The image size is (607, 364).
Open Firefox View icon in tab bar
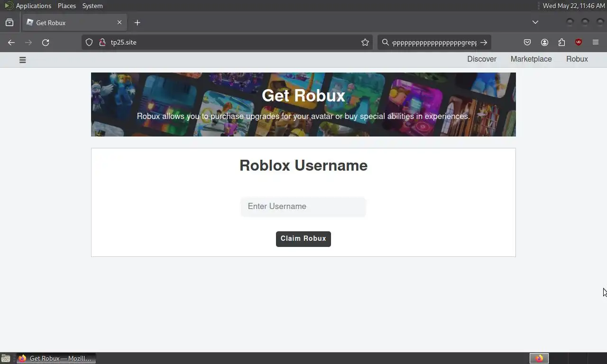[9, 22]
